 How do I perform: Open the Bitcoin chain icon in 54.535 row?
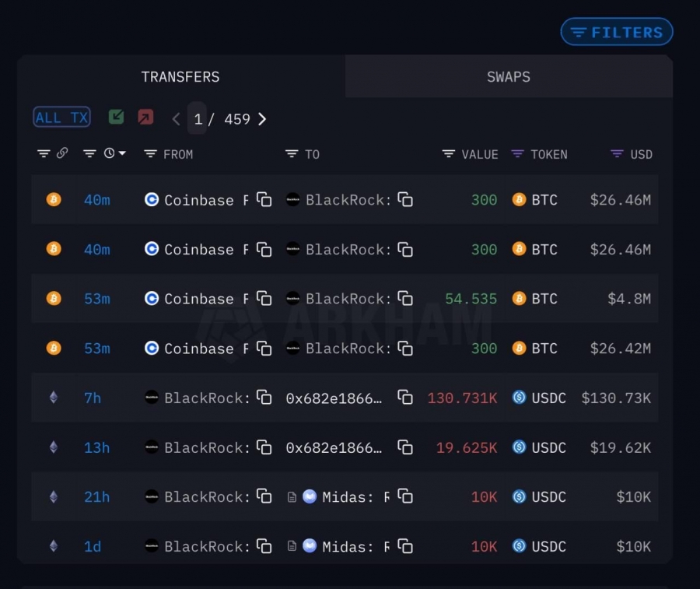pyautogui.click(x=54, y=298)
